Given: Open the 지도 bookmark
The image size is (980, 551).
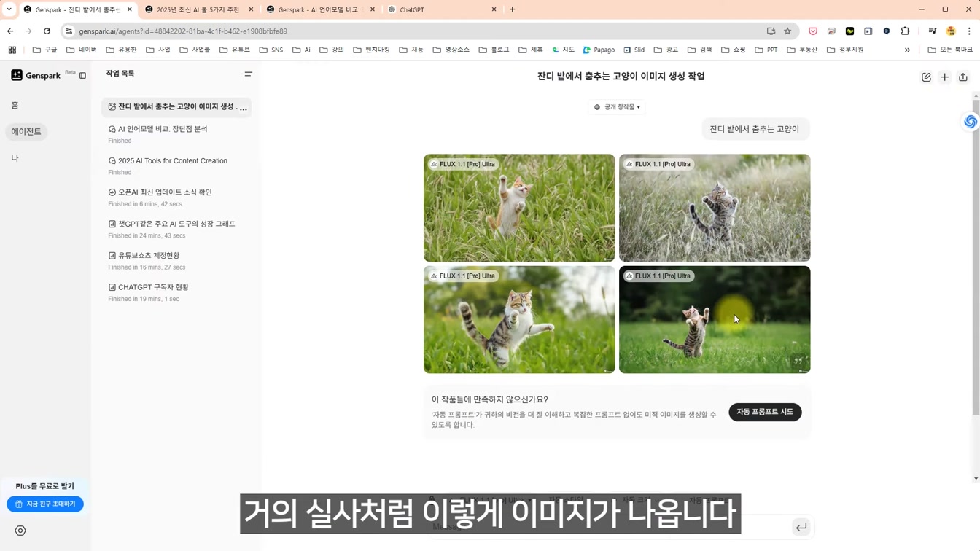Looking at the screenshot, I should pyautogui.click(x=563, y=50).
